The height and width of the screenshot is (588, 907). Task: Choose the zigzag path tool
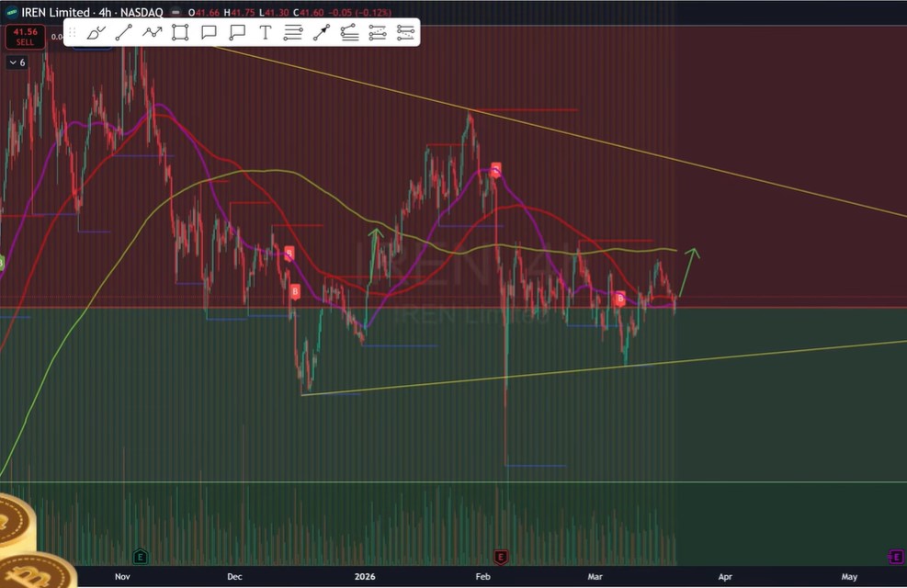[x=153, y=33]
